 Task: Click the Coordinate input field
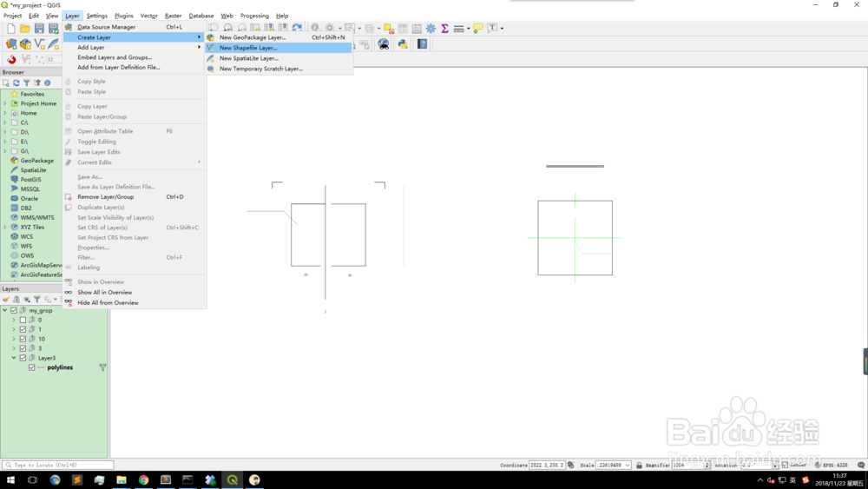[547, 466]
